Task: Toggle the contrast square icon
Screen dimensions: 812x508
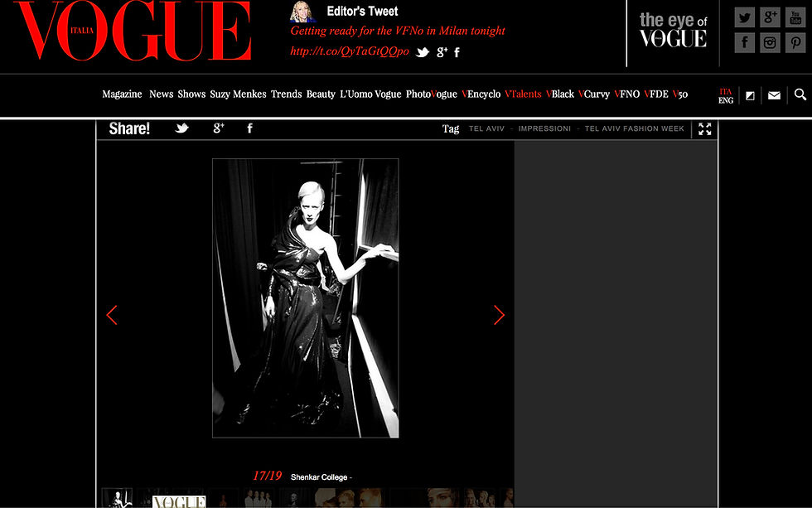Action: click(x=750, y=95)
